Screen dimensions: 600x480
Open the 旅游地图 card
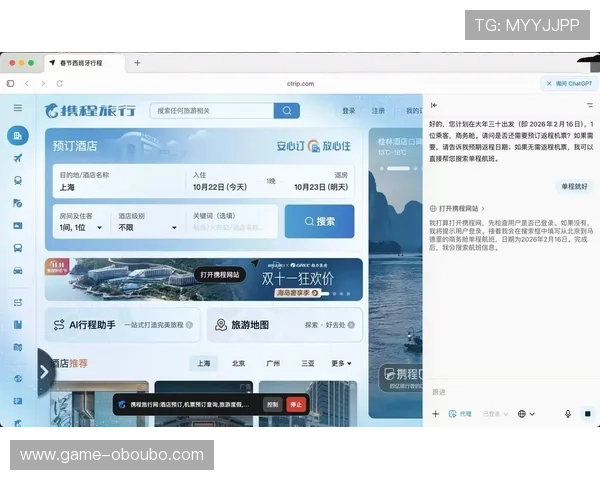(284, 325)
